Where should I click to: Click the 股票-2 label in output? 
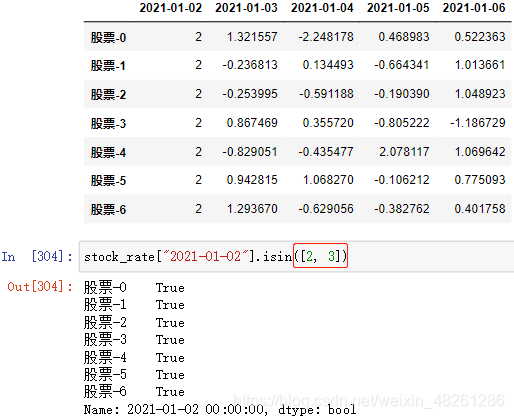[x=105, y=322]
